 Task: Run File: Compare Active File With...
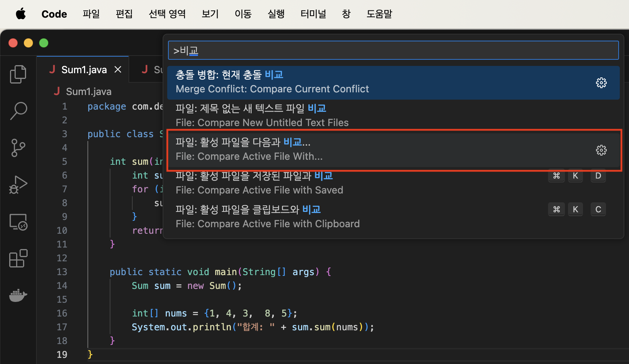point(393,149)
